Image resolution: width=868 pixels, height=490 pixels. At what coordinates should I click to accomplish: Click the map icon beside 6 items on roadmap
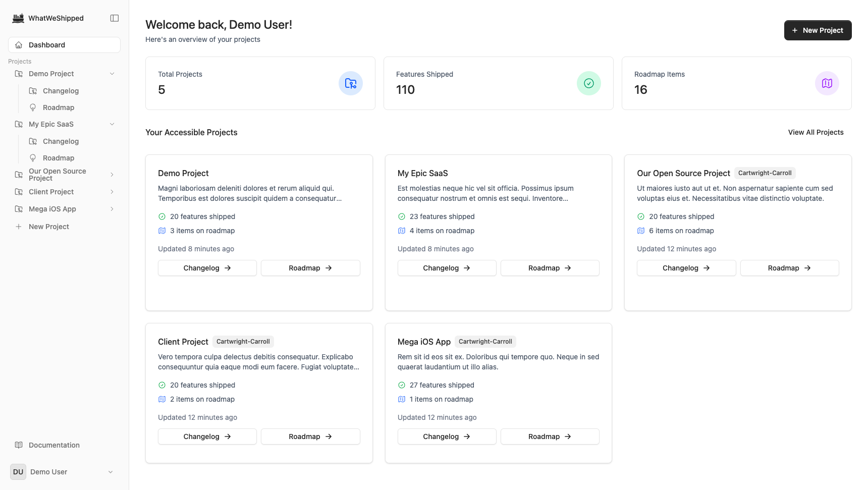click(x=641, y=231)
